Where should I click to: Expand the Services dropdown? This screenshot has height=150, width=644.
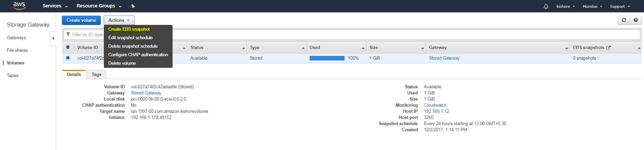(x=55, y=6)
